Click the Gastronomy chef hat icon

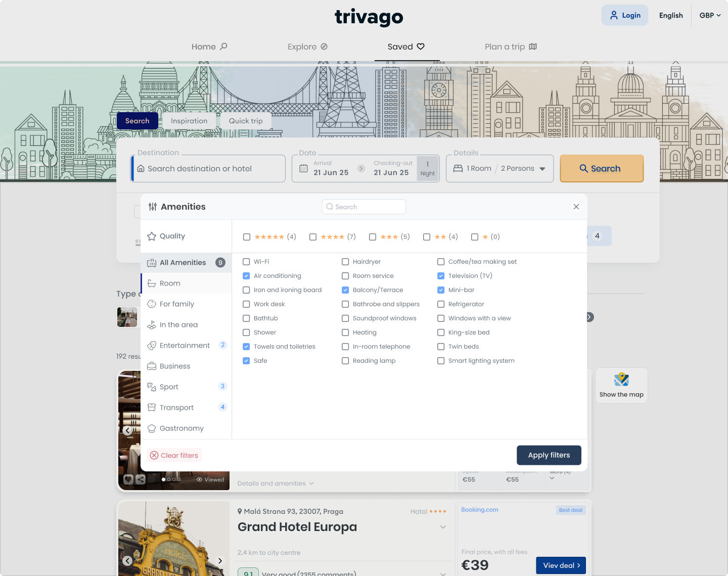point(152,428)
